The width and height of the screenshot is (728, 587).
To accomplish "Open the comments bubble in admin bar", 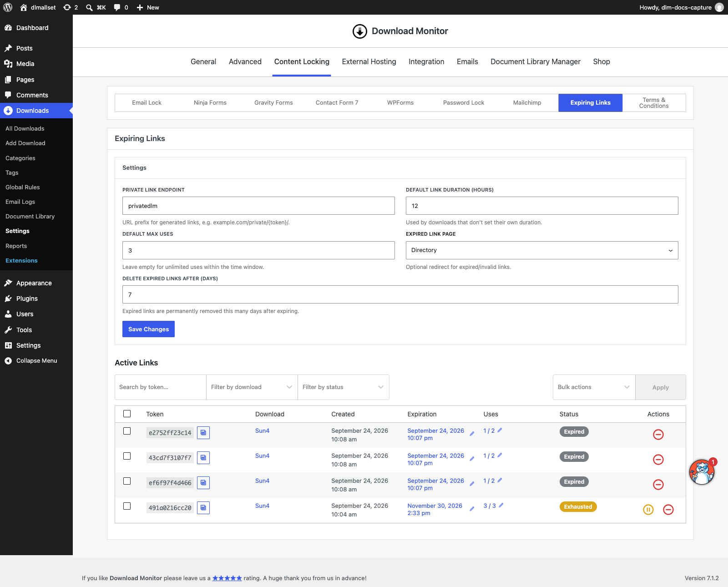I will click(117, 7).
